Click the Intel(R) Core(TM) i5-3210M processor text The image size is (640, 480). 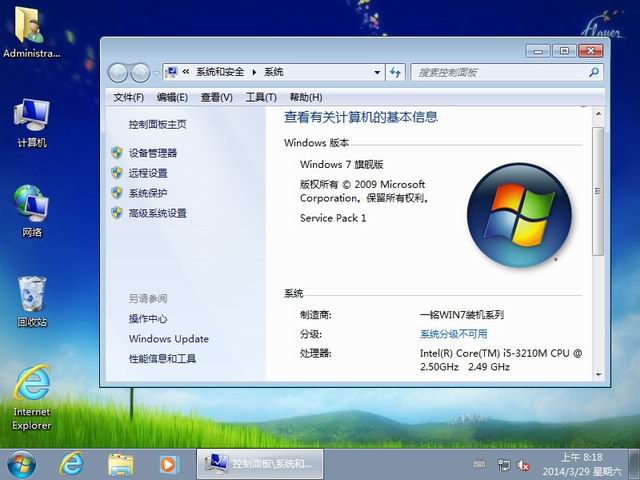[x=501, y=360]
